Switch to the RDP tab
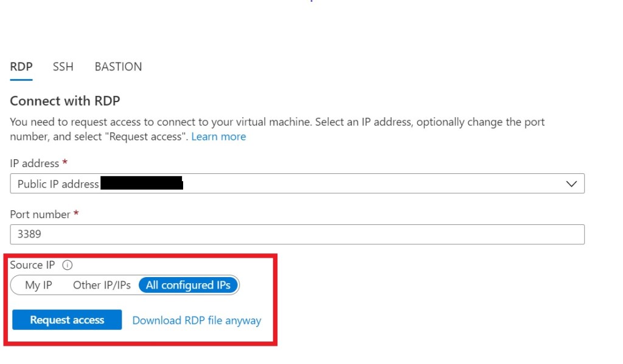This screenshot has height=364, width=623. click(x=21, y=67)
